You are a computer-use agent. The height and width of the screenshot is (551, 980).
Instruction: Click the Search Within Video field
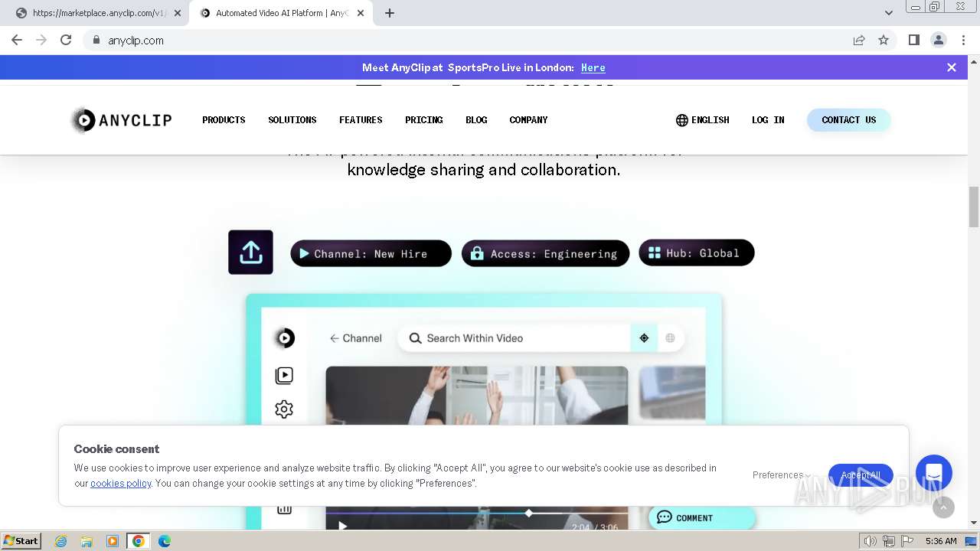coord(514,338)
